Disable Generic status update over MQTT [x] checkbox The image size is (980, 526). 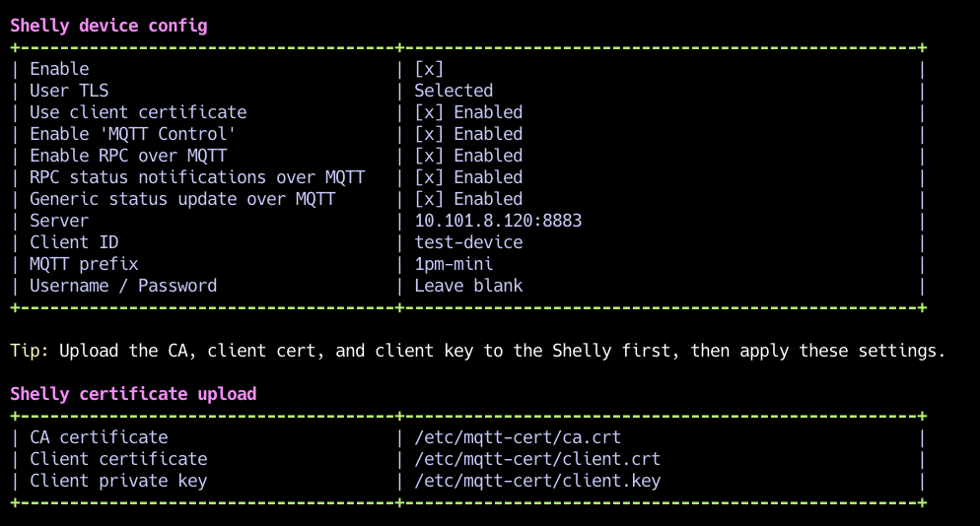pyautogui.click(x=429, y=199)
